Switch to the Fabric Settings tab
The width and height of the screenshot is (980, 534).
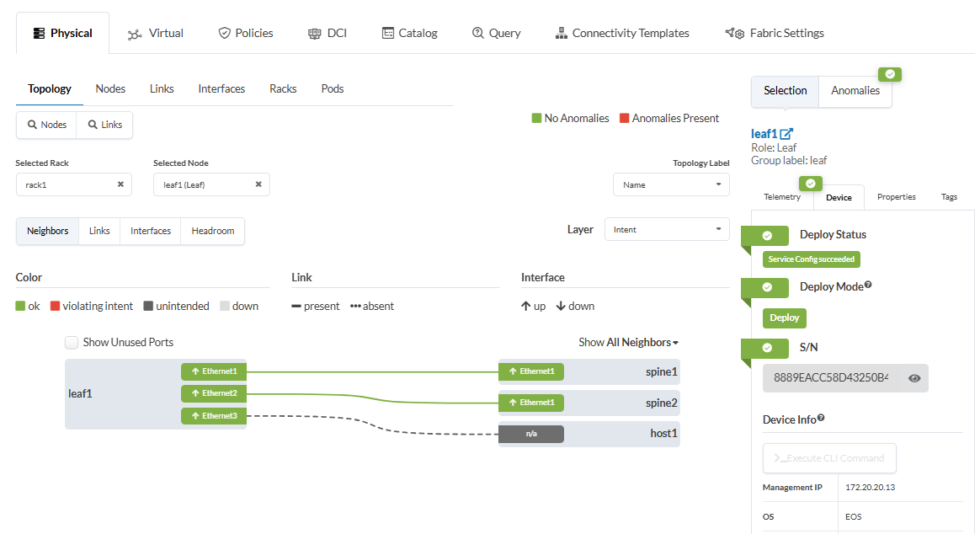[775, 33]
